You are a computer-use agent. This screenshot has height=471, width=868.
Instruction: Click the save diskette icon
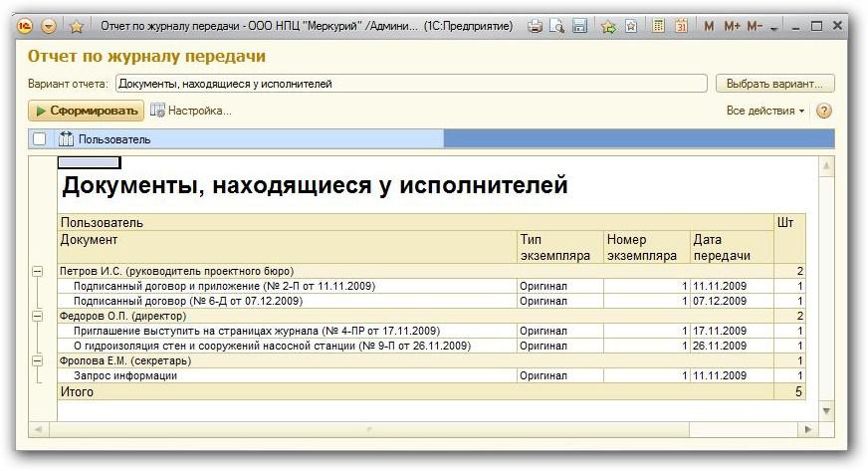pyautogui.click(x=579, y=26)
